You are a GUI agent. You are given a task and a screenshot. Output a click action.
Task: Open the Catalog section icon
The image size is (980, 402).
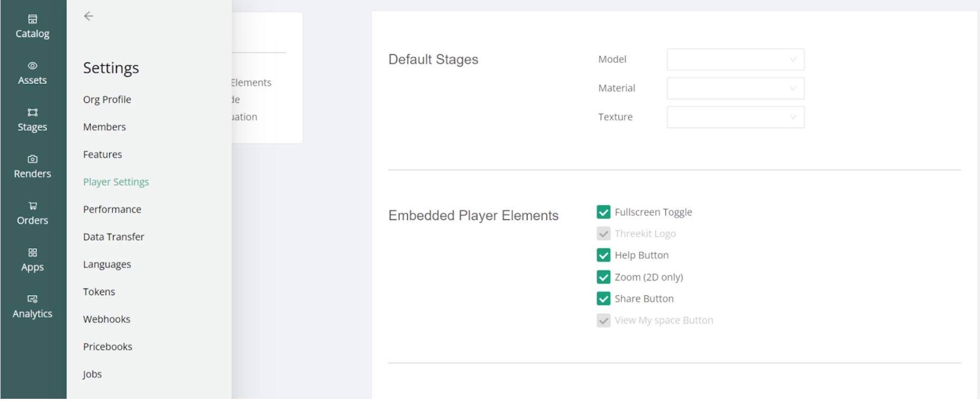click(x=33, y=20)
